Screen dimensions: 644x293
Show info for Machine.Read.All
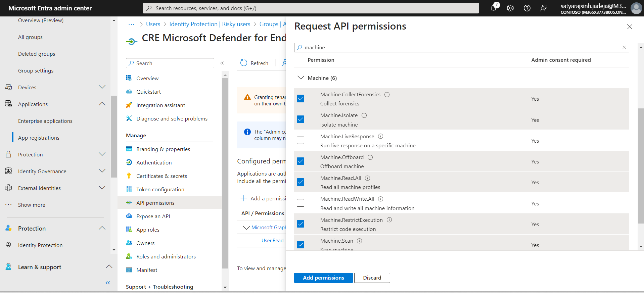point(367,178)
